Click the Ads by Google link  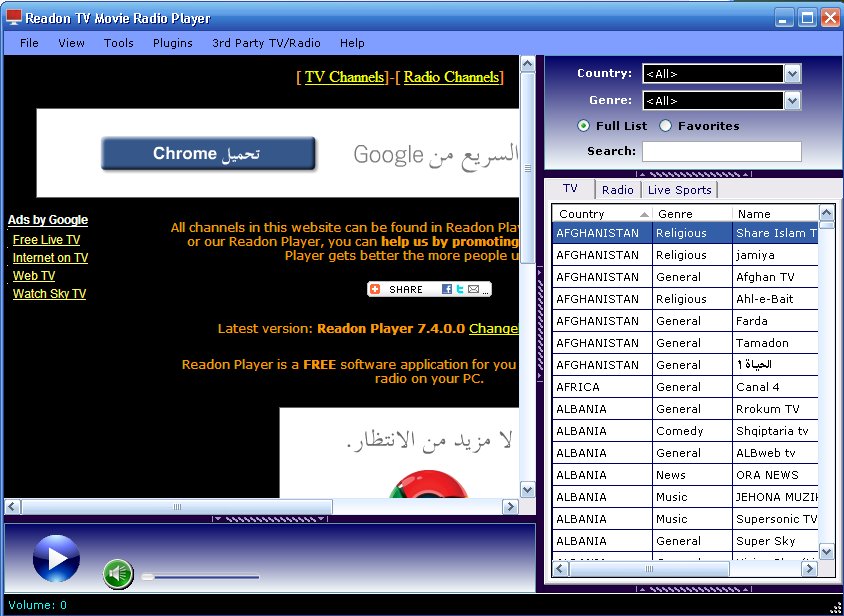48,220
